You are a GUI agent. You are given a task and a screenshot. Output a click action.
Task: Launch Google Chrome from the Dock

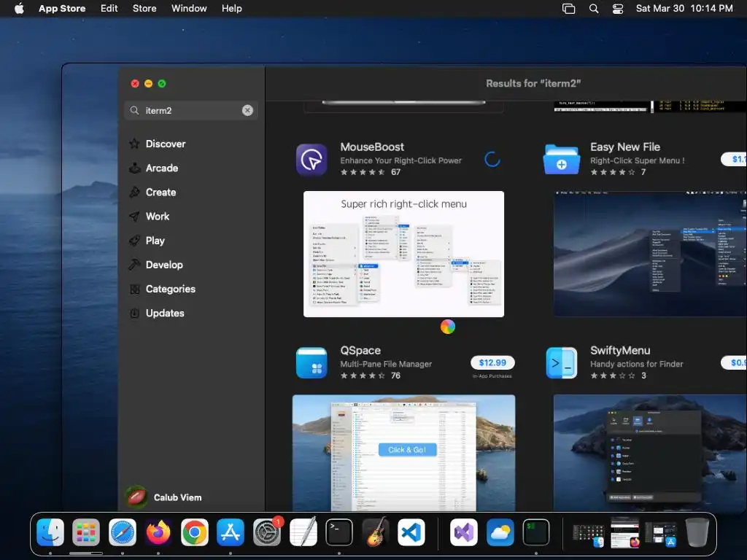pyautogui.click(x=194, y=532)
